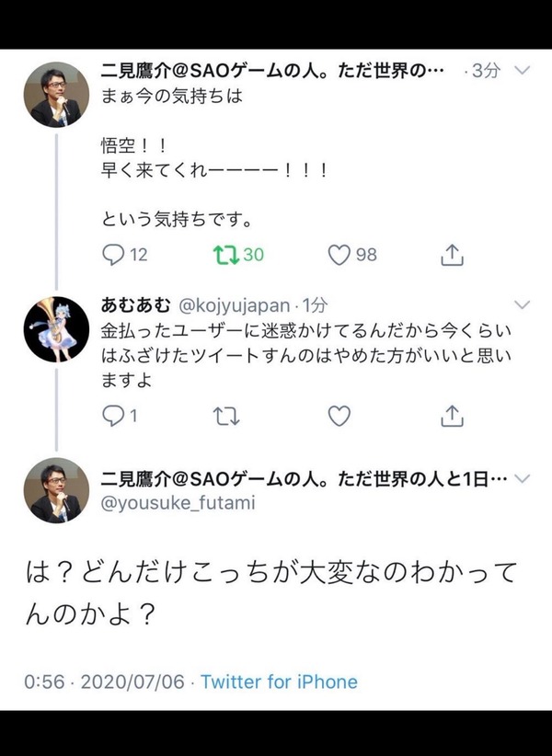Open 二見鷹介 avatar on top tweet
The height and width of the screenshot is (756, 552).
(56, 95)
